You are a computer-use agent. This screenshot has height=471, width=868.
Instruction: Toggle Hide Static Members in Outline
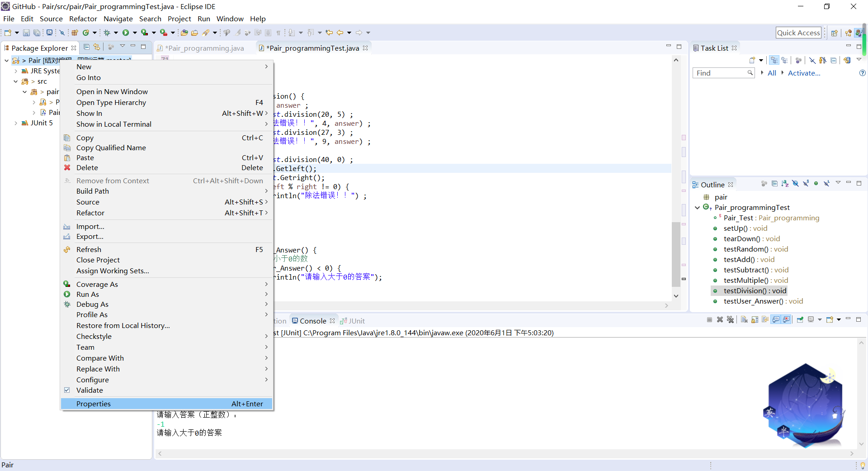[806, 183]
